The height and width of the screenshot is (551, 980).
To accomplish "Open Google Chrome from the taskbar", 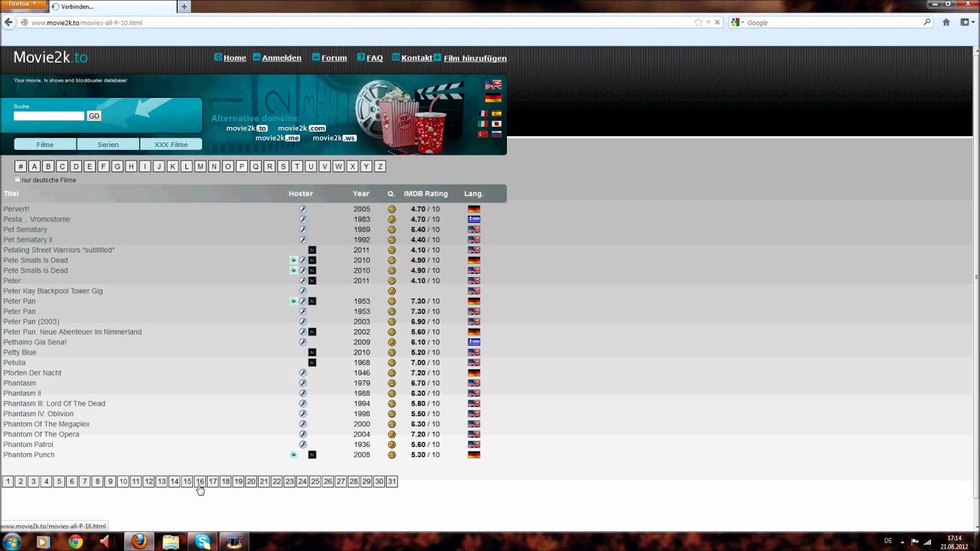I will (75, 542).
